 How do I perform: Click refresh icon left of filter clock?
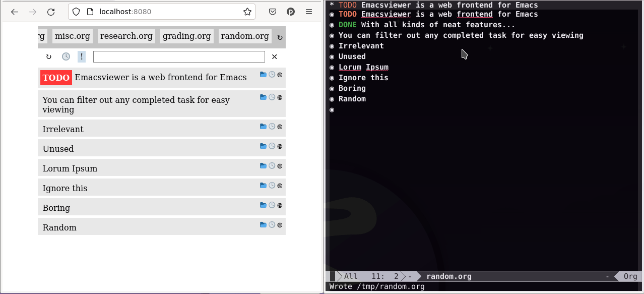49,56
